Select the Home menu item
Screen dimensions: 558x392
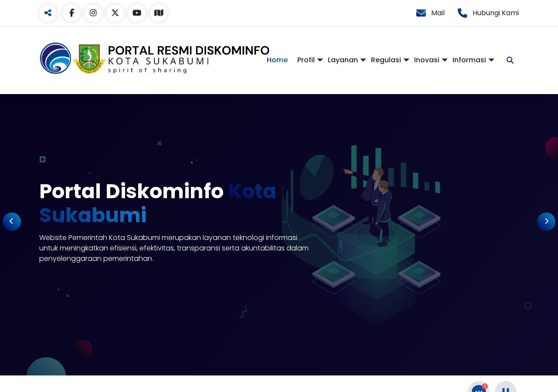click(x=277, y=60)
